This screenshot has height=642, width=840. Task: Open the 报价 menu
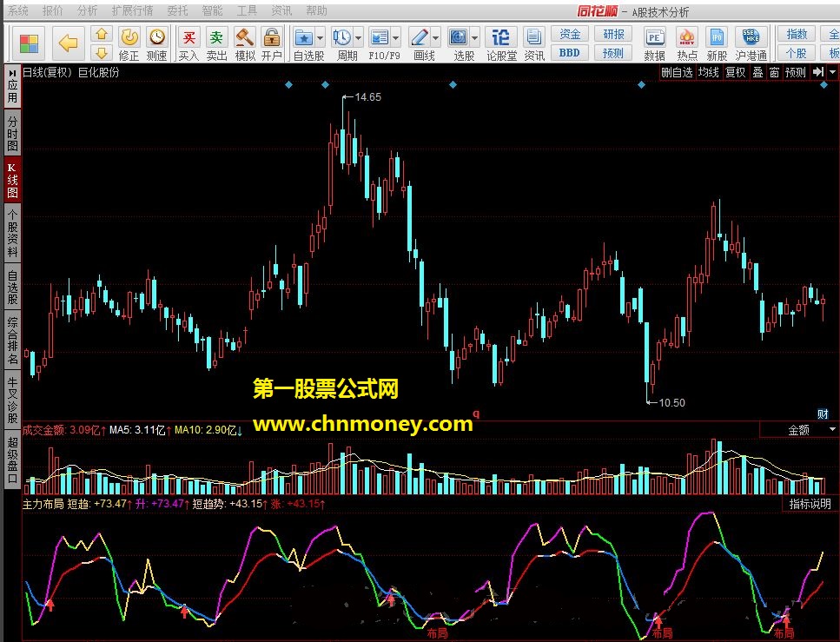tap(52, 10)
